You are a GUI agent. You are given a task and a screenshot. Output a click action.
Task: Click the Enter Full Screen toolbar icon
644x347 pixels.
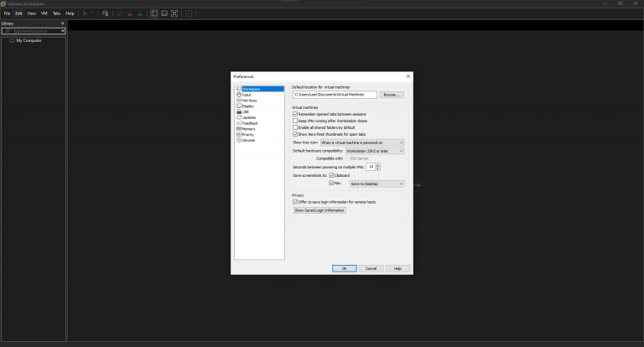174,13
